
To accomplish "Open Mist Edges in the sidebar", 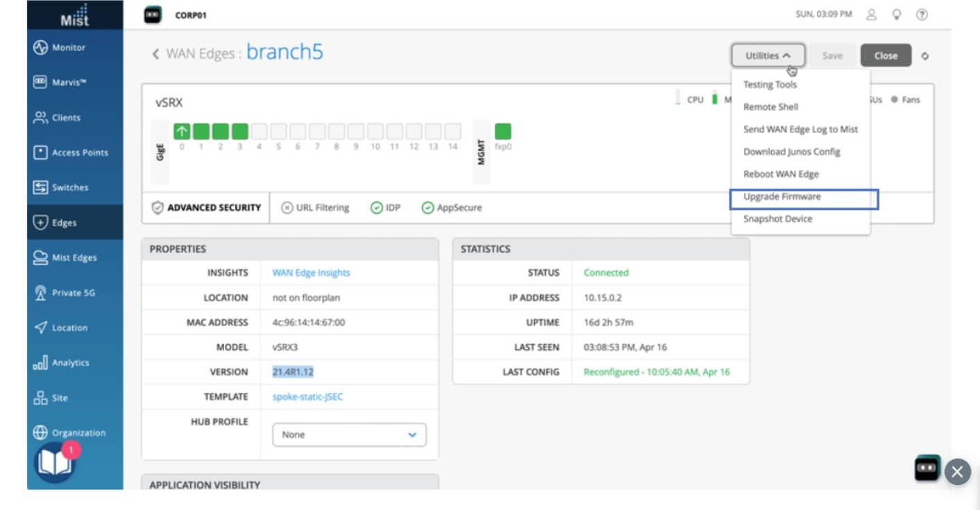I will tap(75, 257).
